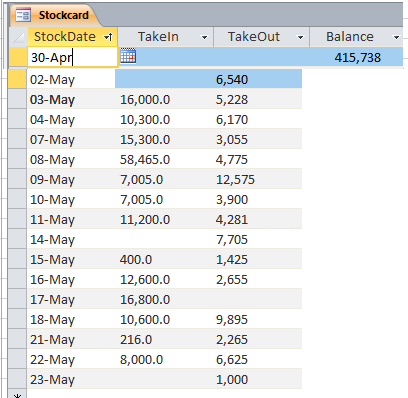The image size is (408, 398).
Task: Select the row selector for 02-May
Action: [x=17, y=79]
